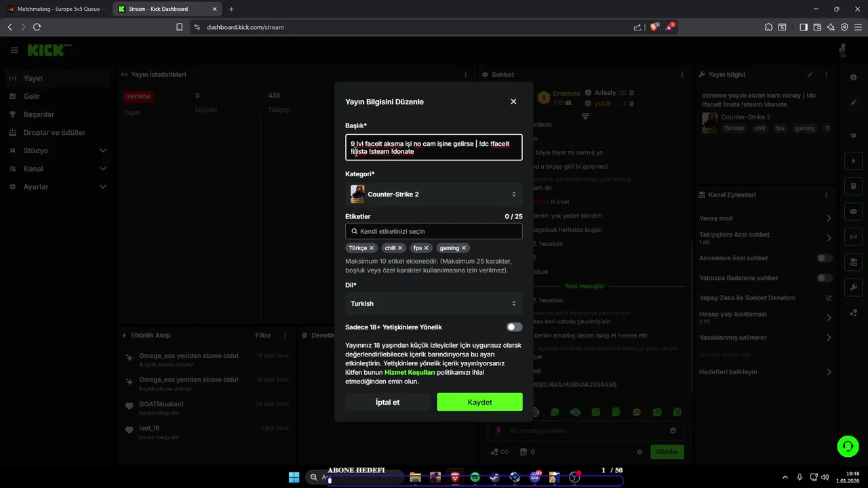Click the Filtre button in Etkinlik Akışı

pyautogui.click(x=262, y=335)
